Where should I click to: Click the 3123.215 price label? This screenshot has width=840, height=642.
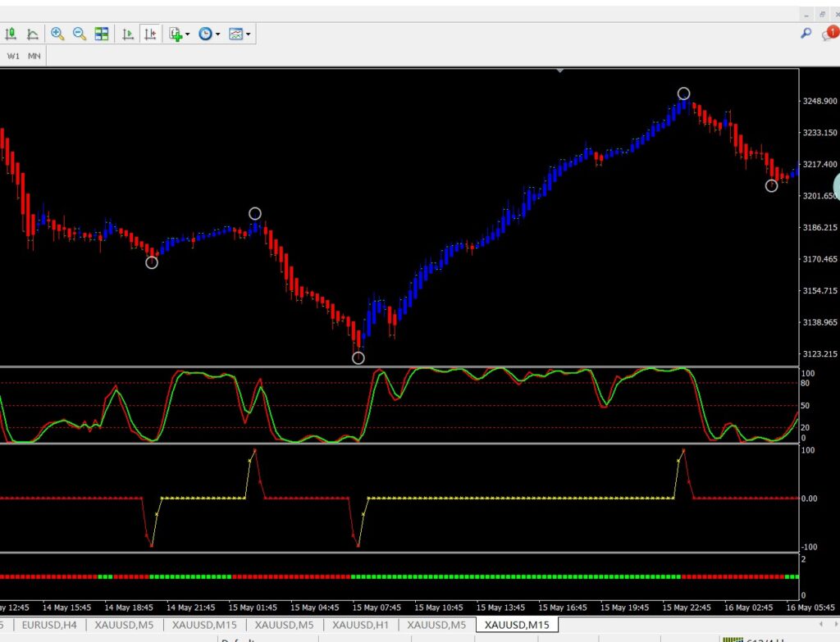819,354
